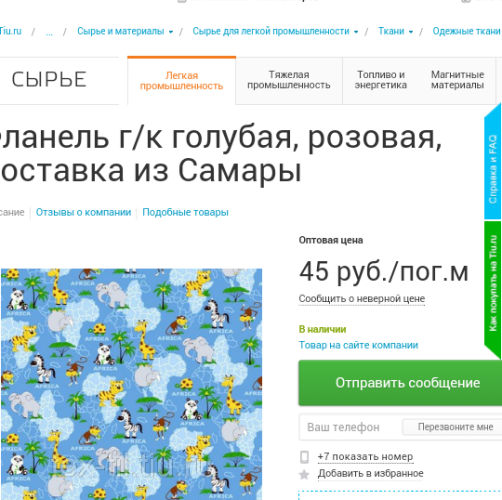The width and height of the screenshot is (502, 500).
Task: Switch to 'Тяжелая промышленность' tab
Action: (x=289, y=80)
